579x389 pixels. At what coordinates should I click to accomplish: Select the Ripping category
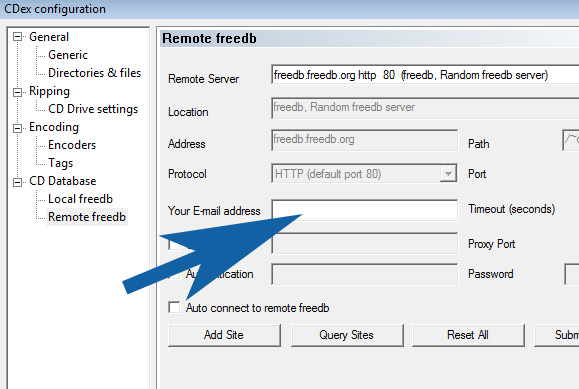point(49,91)
